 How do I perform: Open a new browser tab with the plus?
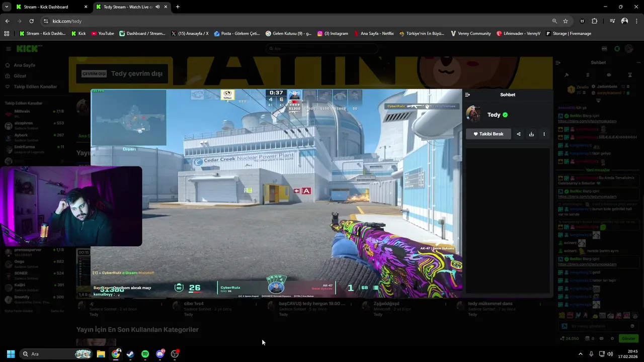[x=178, y=7]
